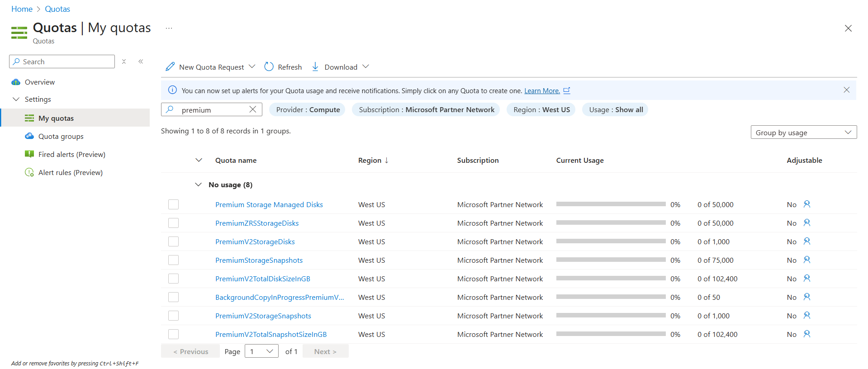
Task: Select checkbox for Premium Storage Managed Disks
Action: [x=173, y=204]
